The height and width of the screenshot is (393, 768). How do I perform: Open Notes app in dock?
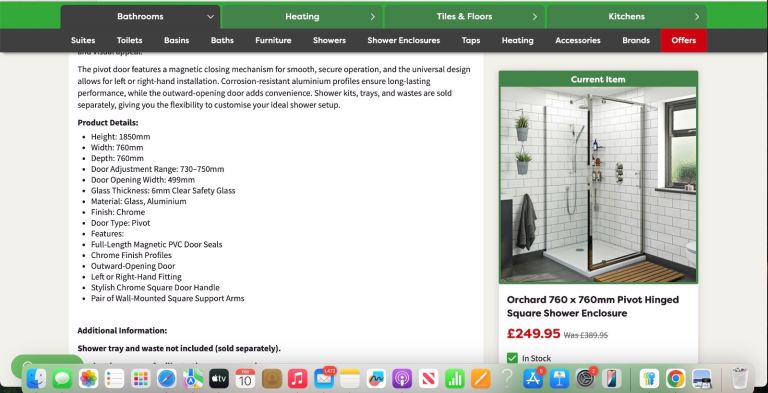(x=350, y=378)
